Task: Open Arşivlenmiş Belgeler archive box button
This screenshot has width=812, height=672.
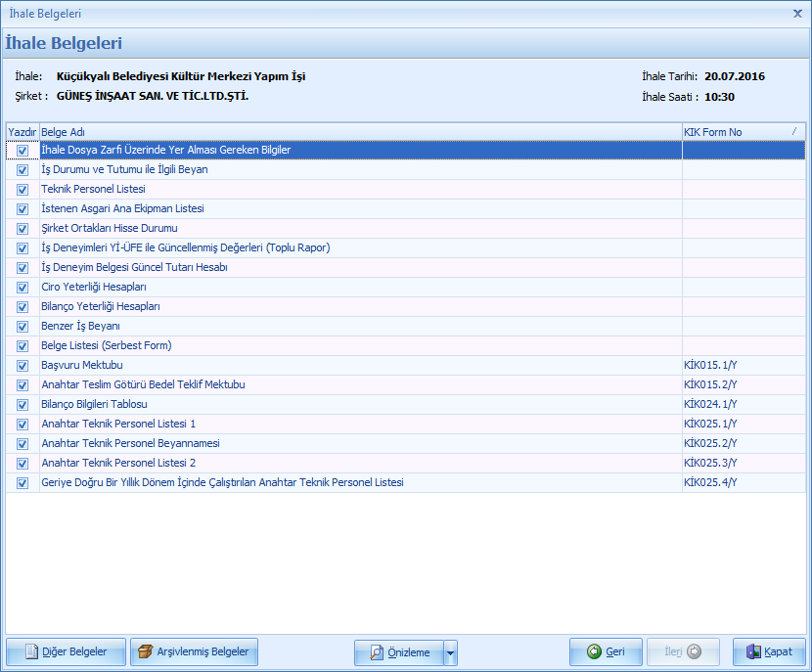Action: (193, 652)
